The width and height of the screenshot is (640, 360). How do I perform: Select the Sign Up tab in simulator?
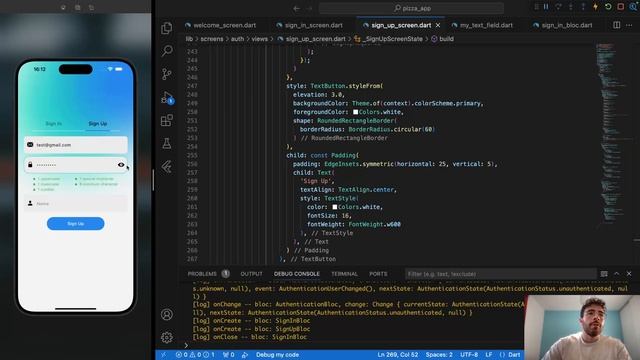98,124
